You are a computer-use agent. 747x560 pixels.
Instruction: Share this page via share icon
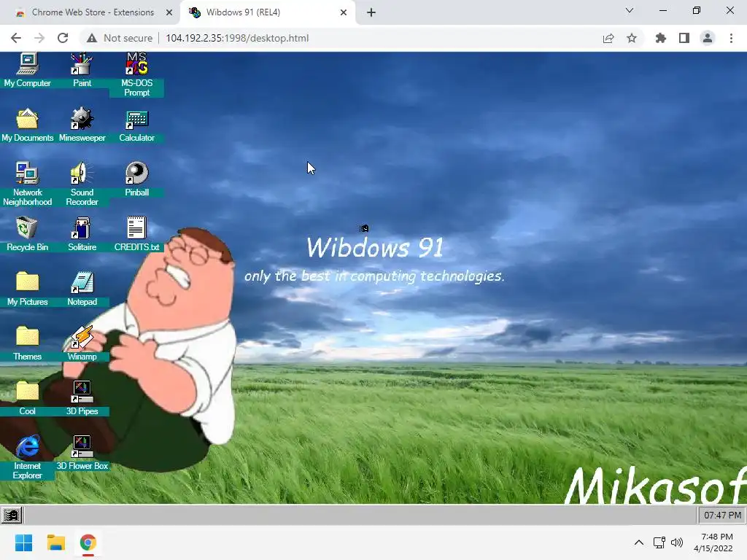(x=608, y=38)
